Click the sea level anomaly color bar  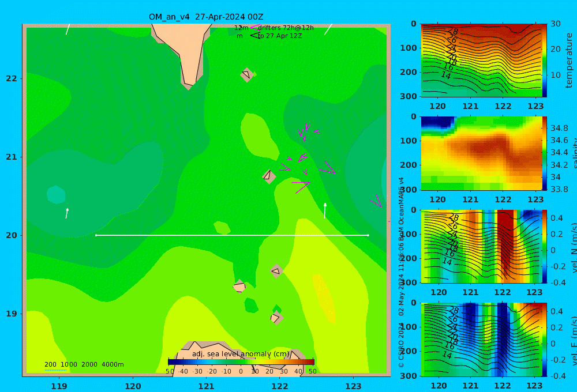tap(241, 361)
